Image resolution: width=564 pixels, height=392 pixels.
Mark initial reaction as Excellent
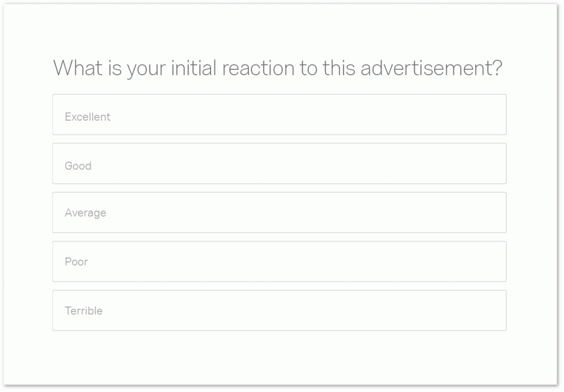point(279,114)
